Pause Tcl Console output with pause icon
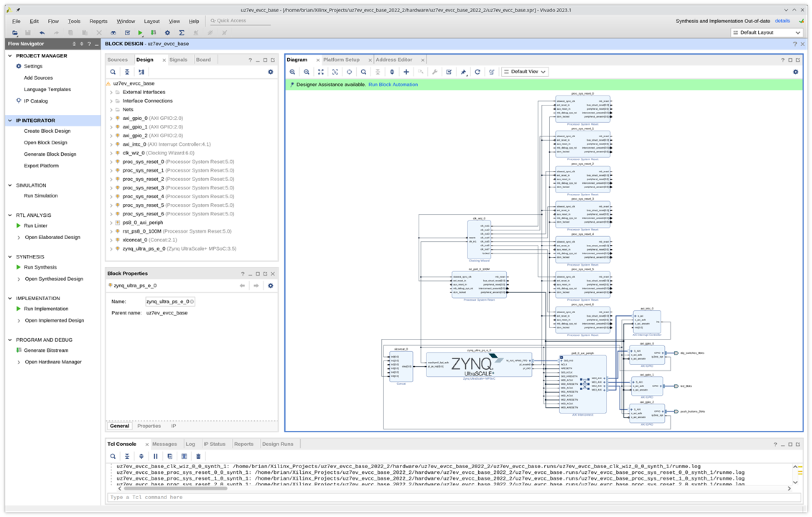The width and height of the screenshot is (812, 517). tap(155, 456)
